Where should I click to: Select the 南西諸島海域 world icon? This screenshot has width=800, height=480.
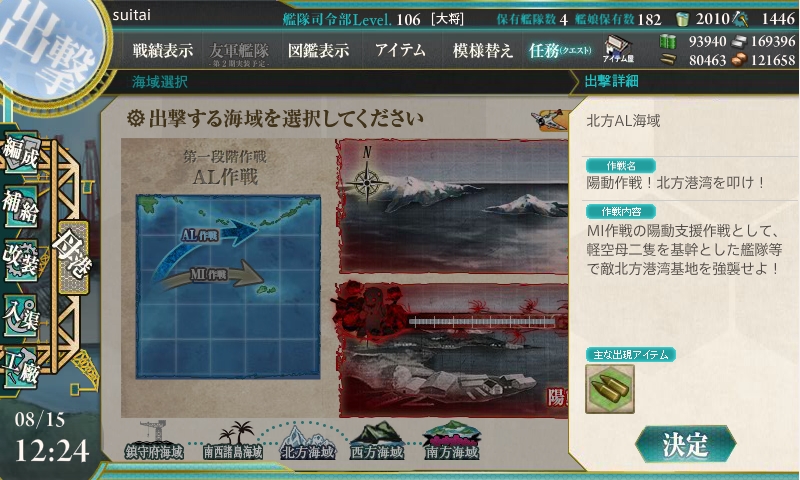click(x=233, y=440)
